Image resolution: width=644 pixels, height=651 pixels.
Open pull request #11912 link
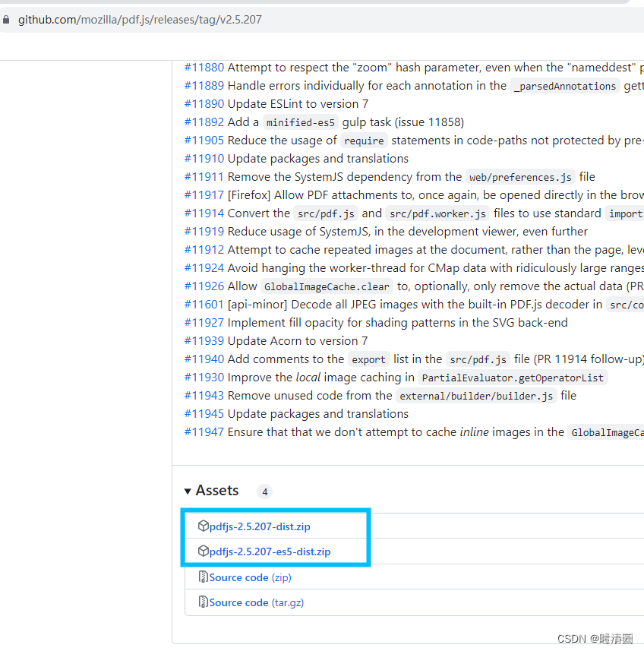[x=204, y=249]
